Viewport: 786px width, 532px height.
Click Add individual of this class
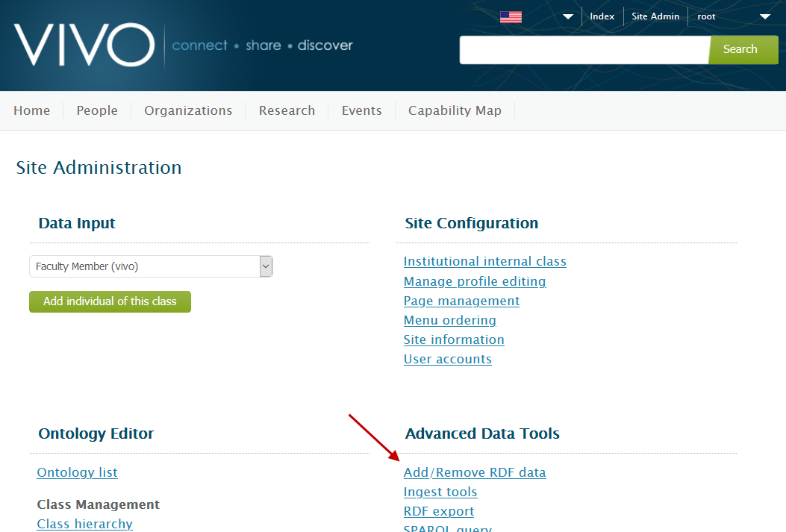point(110,301)
